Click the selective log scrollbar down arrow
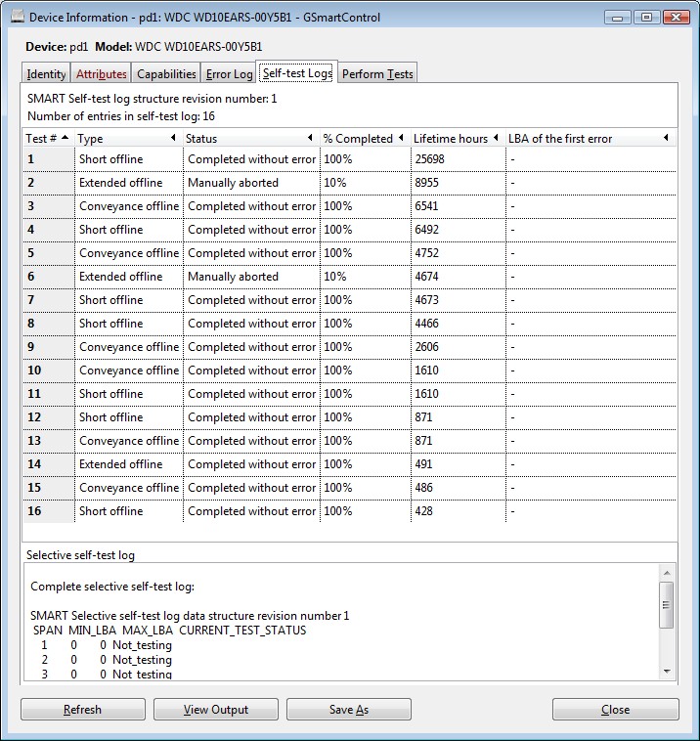This screenshot has width=700, height=741. click(667, 671)
